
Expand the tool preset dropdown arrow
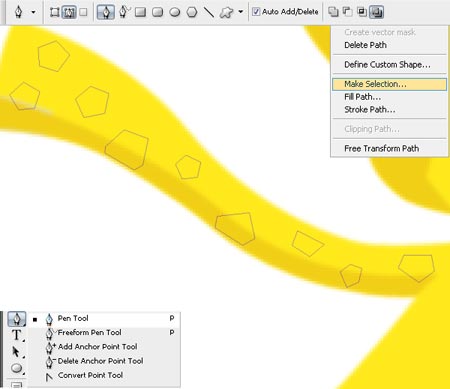[x=33, y=12]
